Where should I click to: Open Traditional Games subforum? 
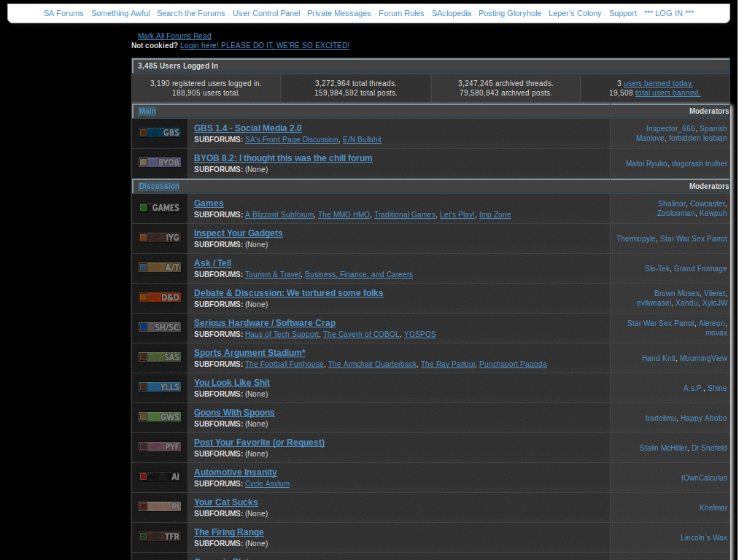tap(404, 215)
